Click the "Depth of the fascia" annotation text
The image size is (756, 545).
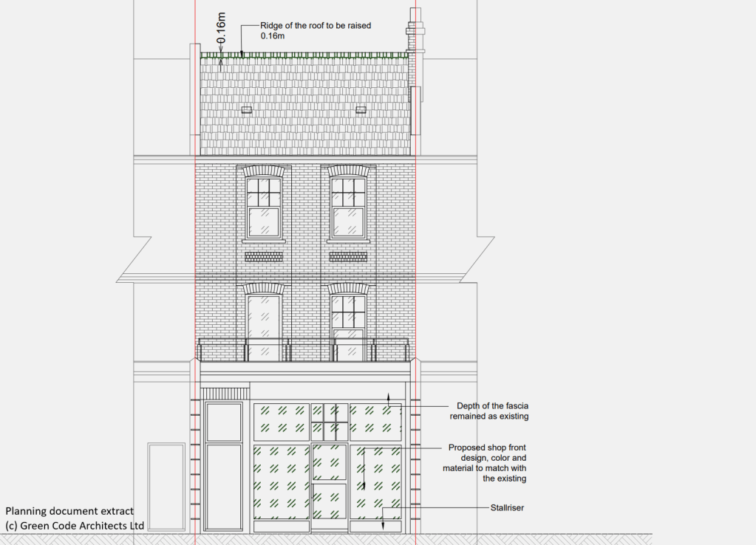(x=492, y=411)
